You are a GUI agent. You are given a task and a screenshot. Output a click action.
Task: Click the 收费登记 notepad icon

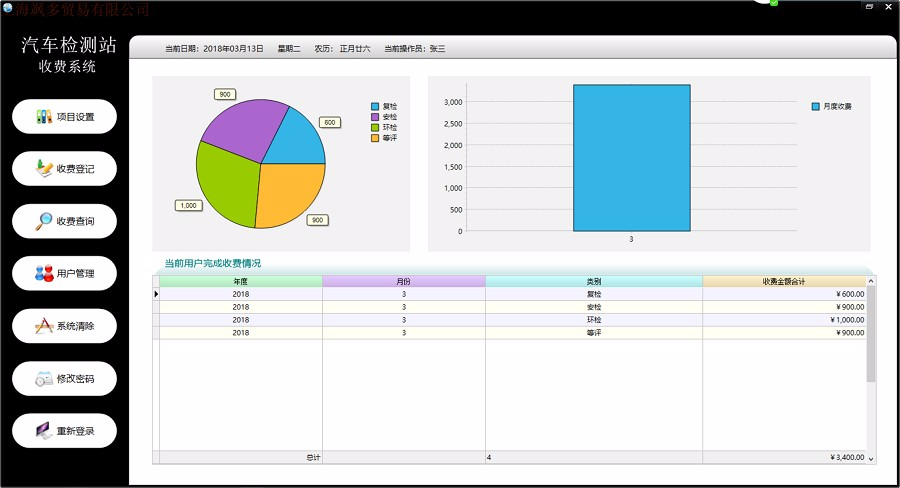43,169
